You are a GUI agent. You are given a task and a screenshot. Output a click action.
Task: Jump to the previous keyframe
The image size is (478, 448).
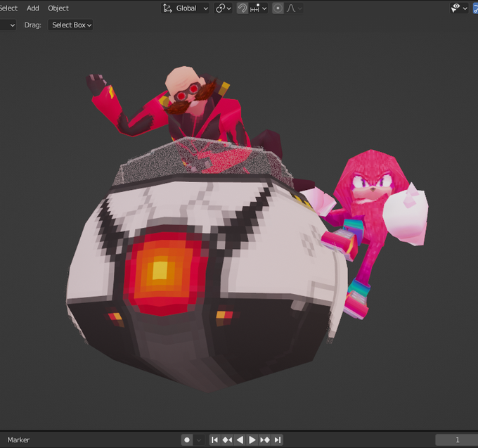point(227,440)
